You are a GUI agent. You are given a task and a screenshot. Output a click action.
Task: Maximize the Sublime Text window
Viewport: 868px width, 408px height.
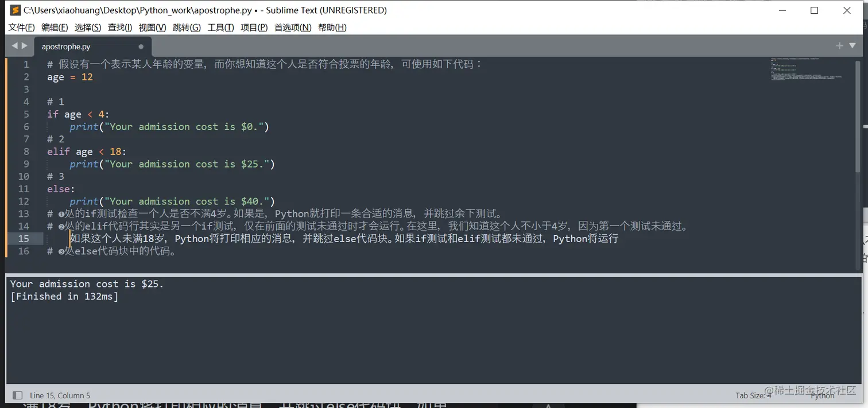tap(814, 10)
